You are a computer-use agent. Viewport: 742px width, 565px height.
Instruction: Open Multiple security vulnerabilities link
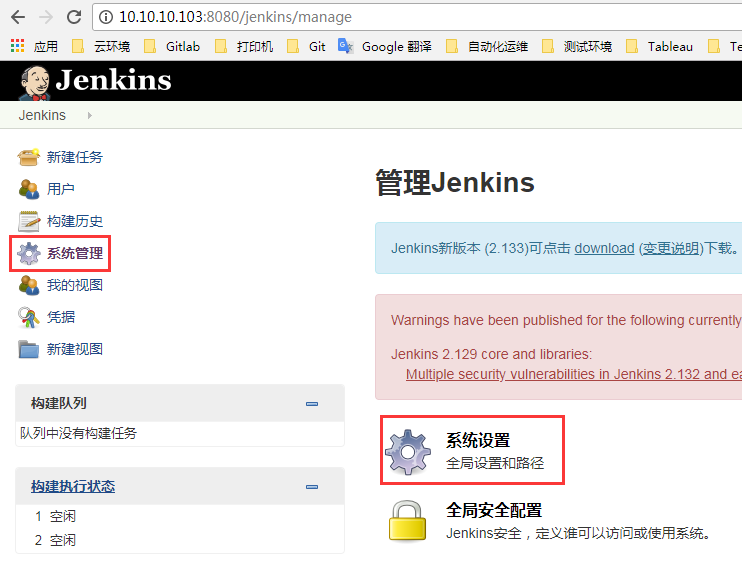coord(574,374)
